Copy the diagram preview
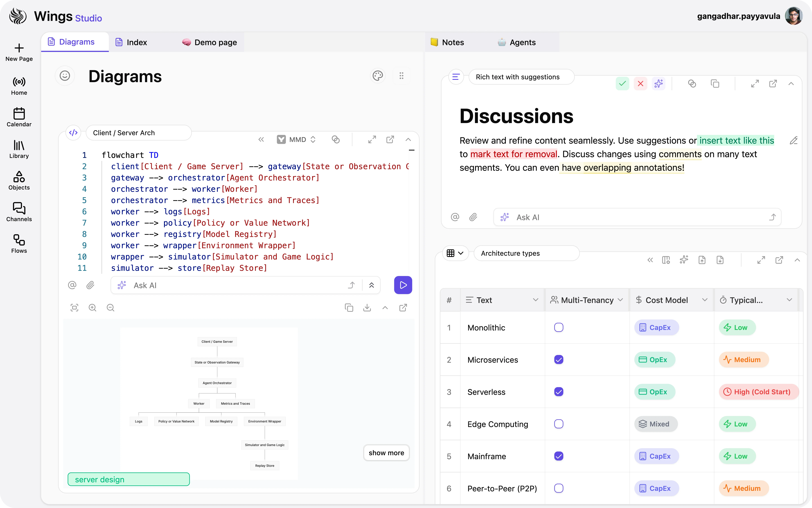Screen dimensions: 812x508 click(349, 308)
